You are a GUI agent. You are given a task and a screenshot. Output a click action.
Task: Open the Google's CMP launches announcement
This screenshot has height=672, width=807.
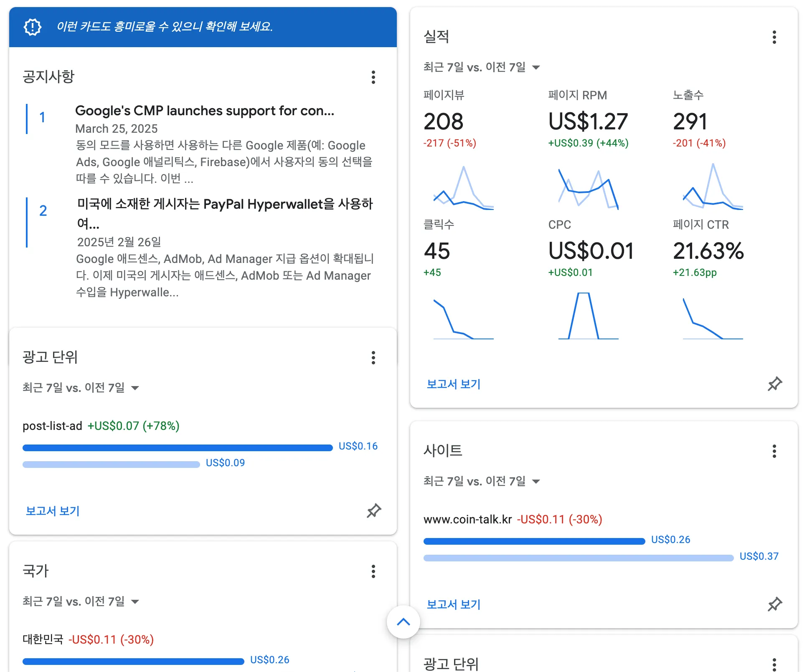pos(205,111)
